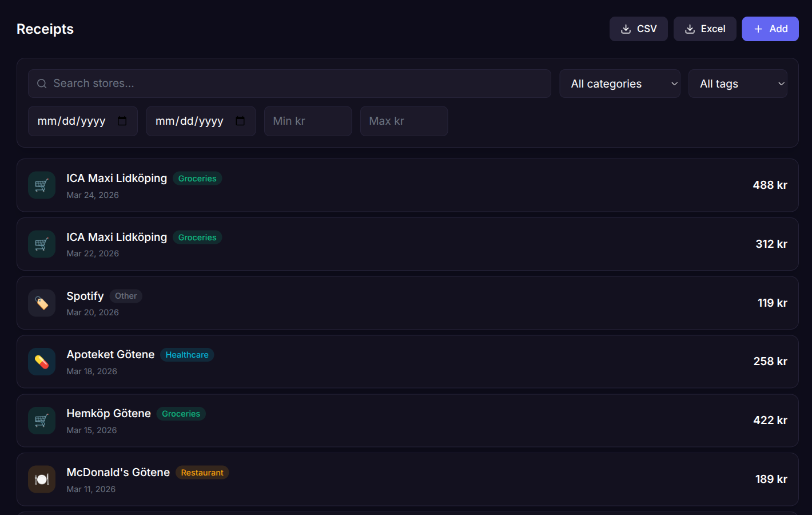Screen dimensions: 812x515
Task: Click the shopping cart icon for Hemköp Götene
Action: click(42, 421)
